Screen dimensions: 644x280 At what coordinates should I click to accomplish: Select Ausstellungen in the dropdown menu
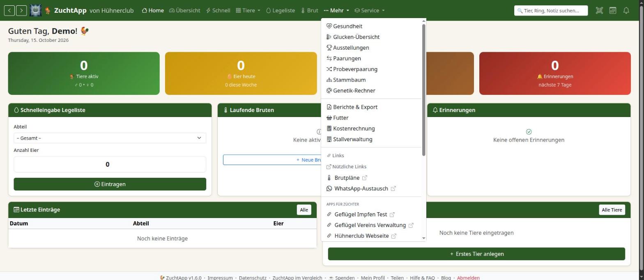pyautogui.click(x=372, y=48)
